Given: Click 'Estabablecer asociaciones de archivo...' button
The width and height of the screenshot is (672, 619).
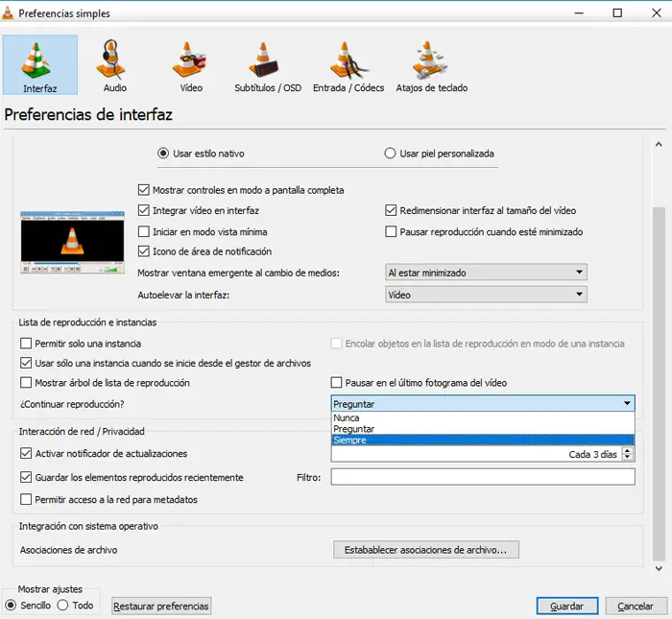Looking at the screenshot, I should [426, 550].
